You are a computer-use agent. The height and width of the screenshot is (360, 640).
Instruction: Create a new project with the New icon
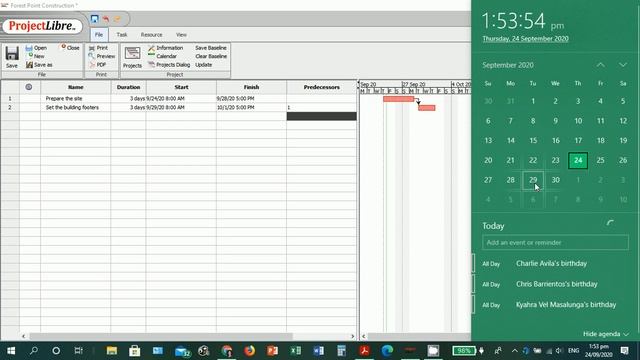[x=31, y=56]
